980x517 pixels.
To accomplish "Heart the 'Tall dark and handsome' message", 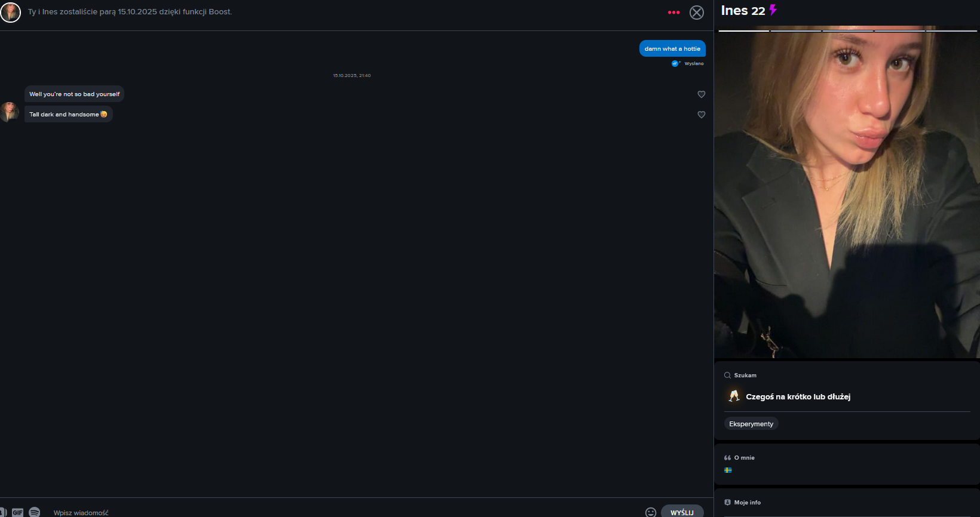I will (x=702, y=115).
